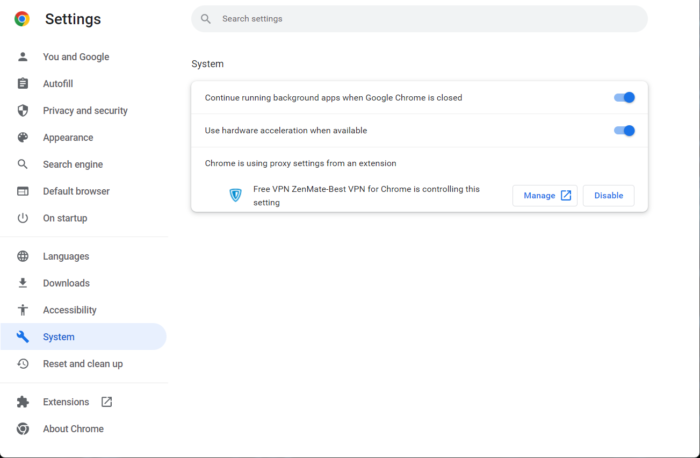Click the ZenMate VPN shield icon
Viewport: 700px width, 458px height.
pos(236,195)
